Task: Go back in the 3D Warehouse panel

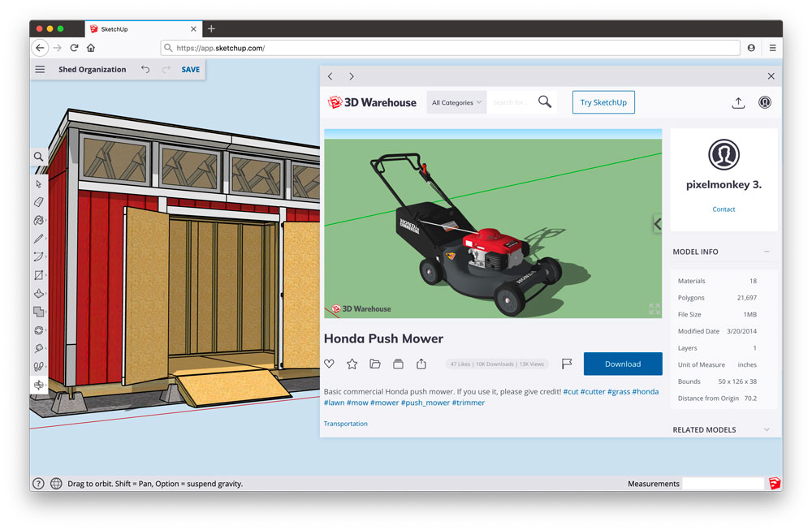Action: [330, 76]
